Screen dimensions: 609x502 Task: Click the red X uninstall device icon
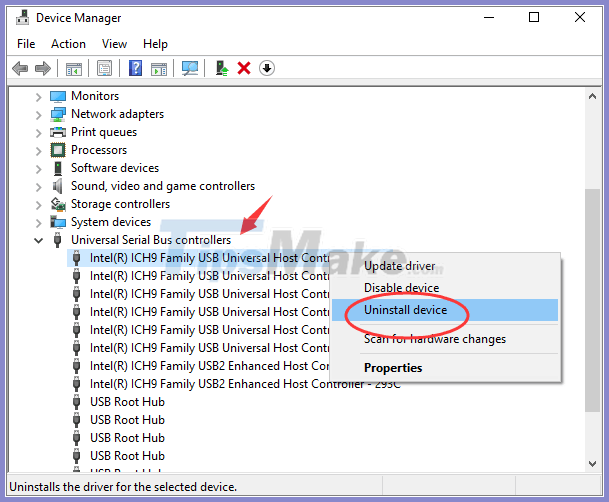pos(244,68)
